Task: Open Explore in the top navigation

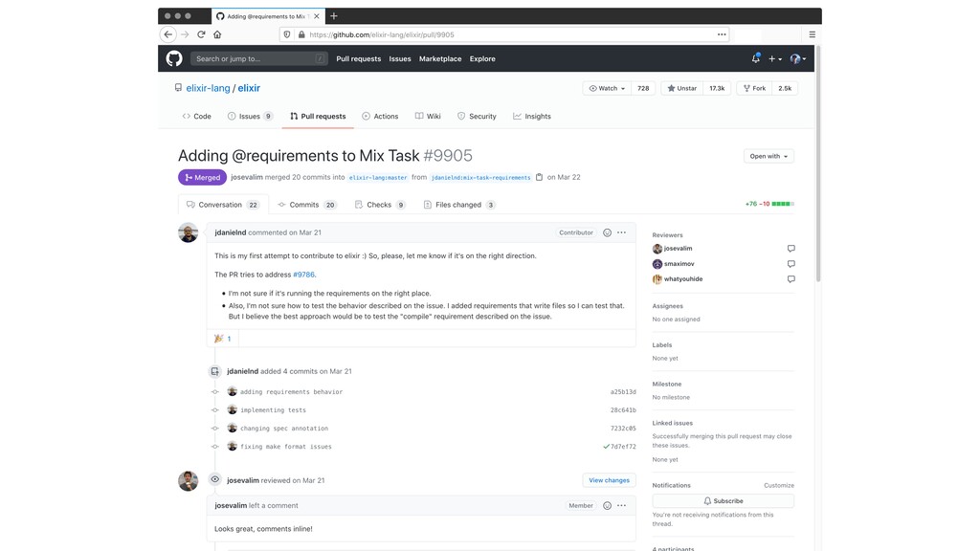Action: [482, 58]
